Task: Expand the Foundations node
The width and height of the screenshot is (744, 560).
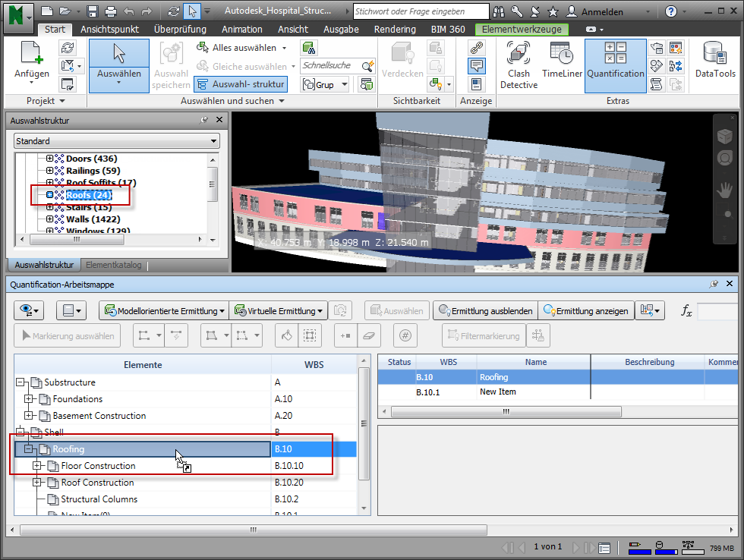Action: click(x=29, y=399)
